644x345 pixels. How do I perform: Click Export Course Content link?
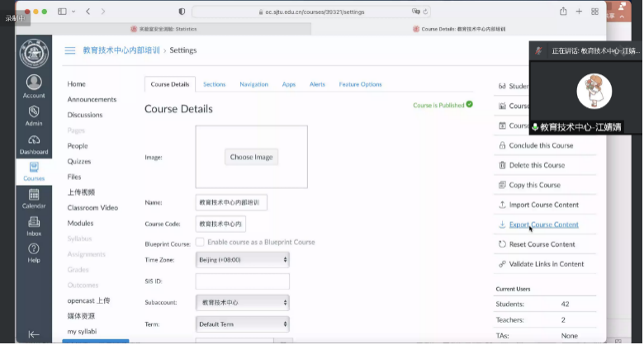[543, 224]
